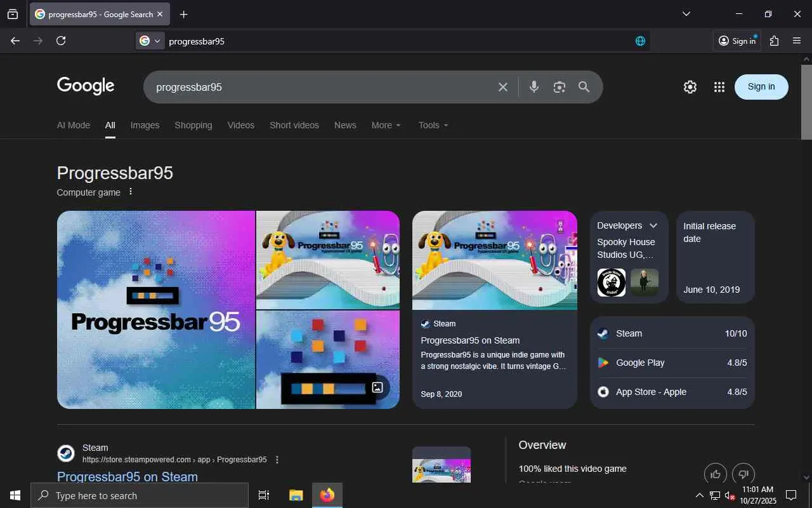
Task: Open the Progressbar95 on Steam search result link
Action: pyautogui.click(x=128, y=477)
